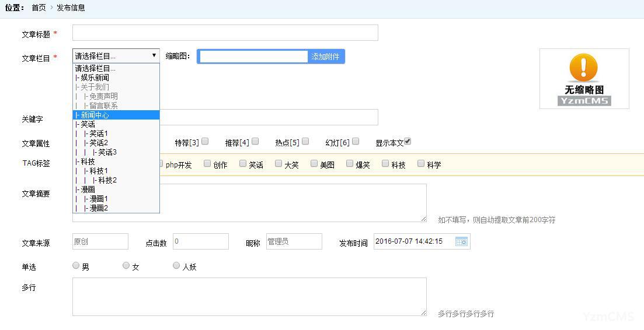Enable the 特荐[3] attribute checkbox
The height and width of the screenshot is (330, 644).
click(x=205, y=141)
